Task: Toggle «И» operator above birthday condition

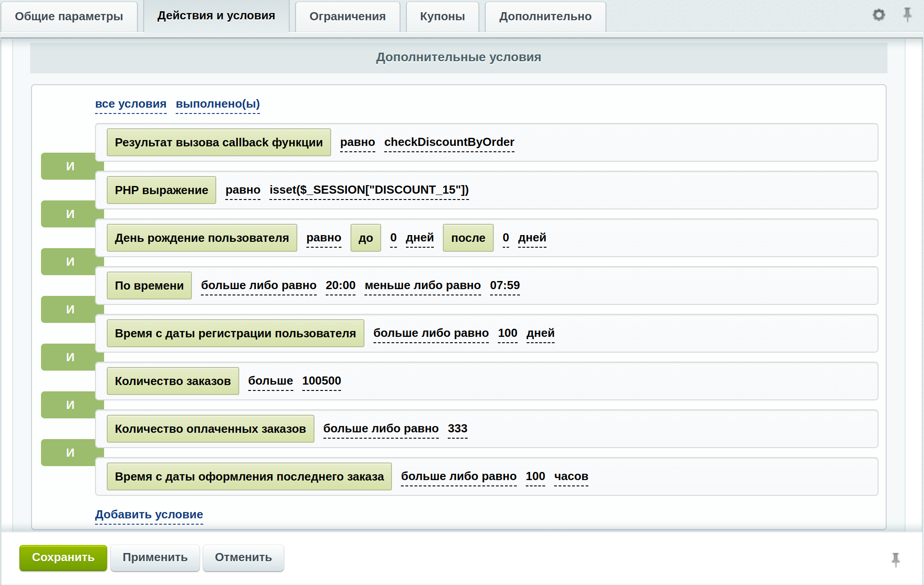Action: click(70, 214)
